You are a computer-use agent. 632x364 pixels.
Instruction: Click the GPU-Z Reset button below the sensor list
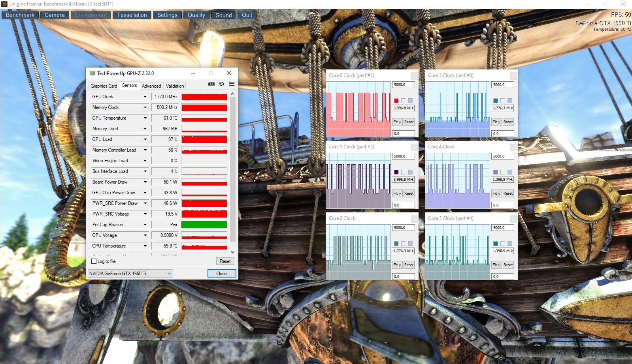pos(225,261)
